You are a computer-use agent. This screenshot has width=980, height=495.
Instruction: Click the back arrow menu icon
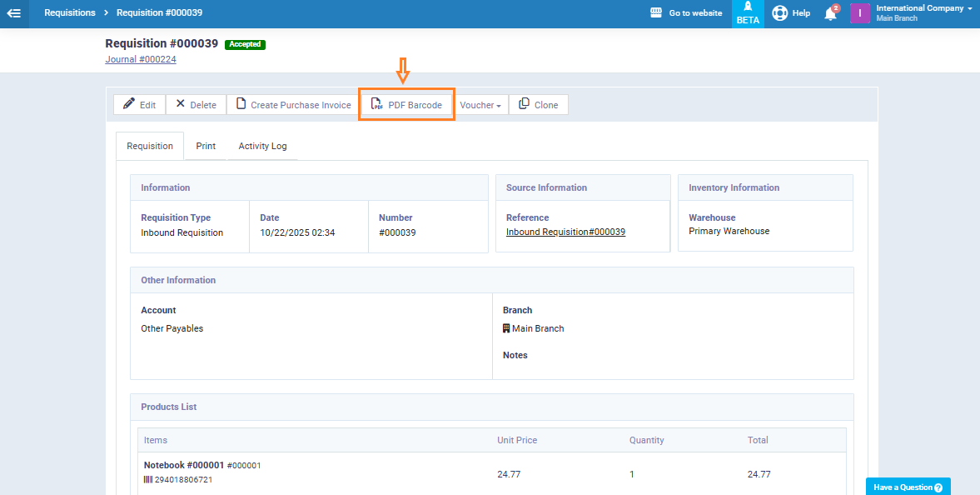[x=14, y=13]
